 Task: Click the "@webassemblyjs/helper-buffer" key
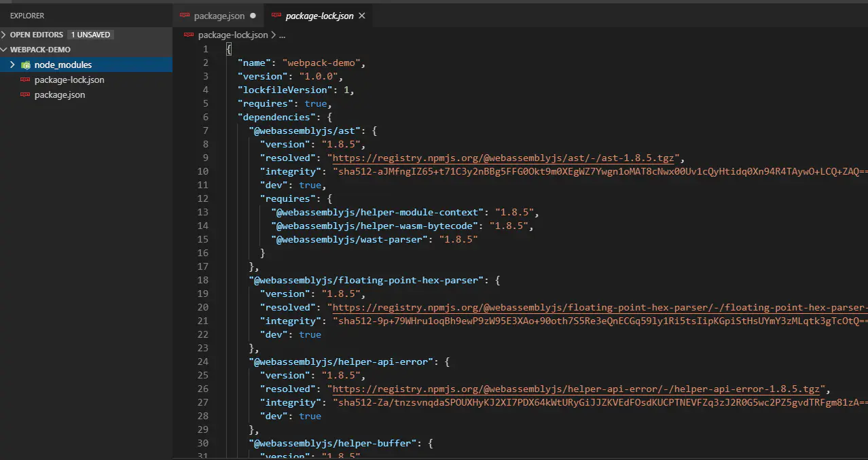tap(333, 443)
